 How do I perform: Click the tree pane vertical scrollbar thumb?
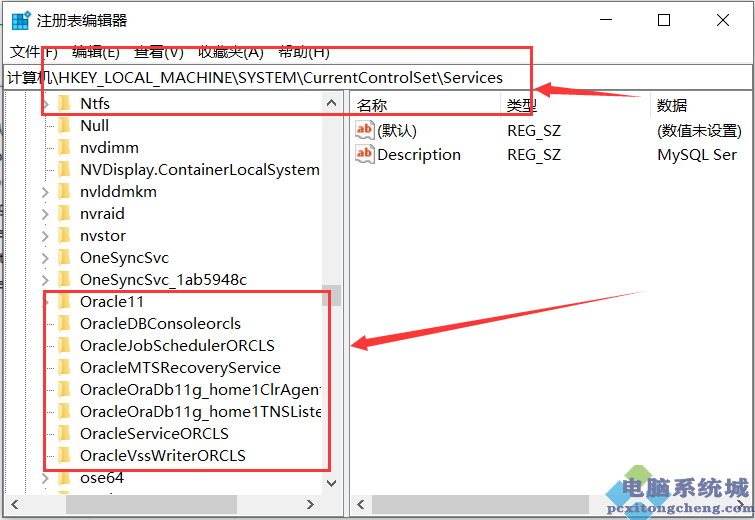[x=331, y=295]
